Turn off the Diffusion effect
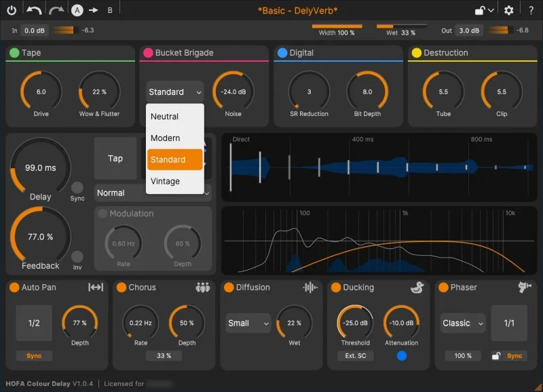 click(x=229, y=288)
